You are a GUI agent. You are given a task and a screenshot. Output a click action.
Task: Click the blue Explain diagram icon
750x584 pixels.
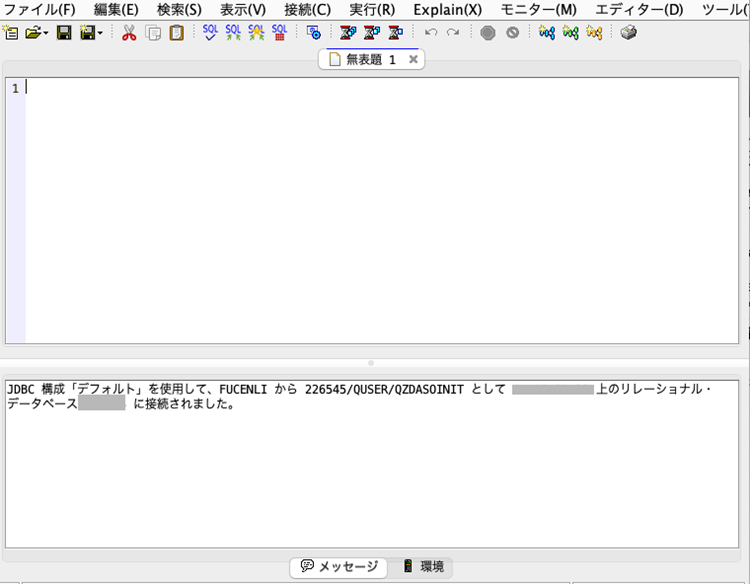pos(546,33)
